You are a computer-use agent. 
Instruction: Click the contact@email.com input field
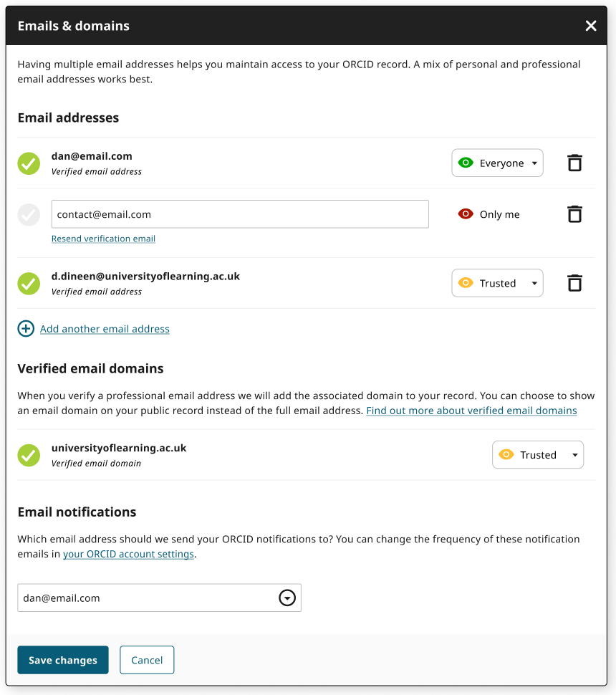click(240, 214)
